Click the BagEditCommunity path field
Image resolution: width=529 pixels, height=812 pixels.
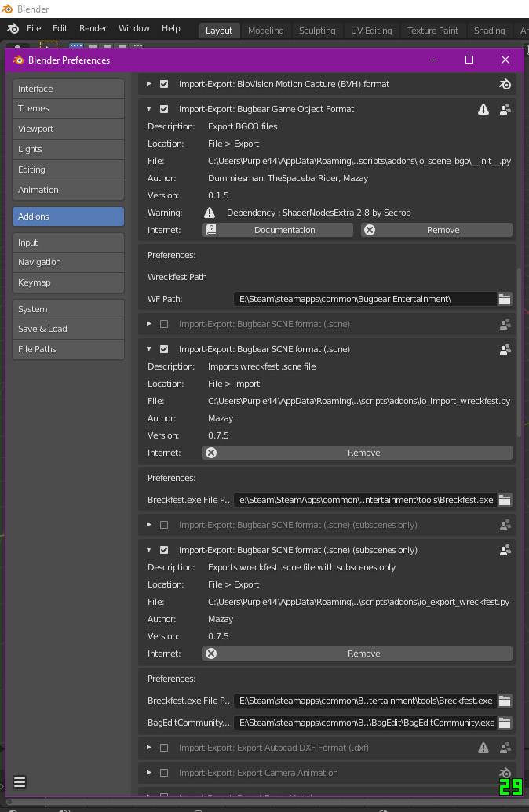coord(365,723)
